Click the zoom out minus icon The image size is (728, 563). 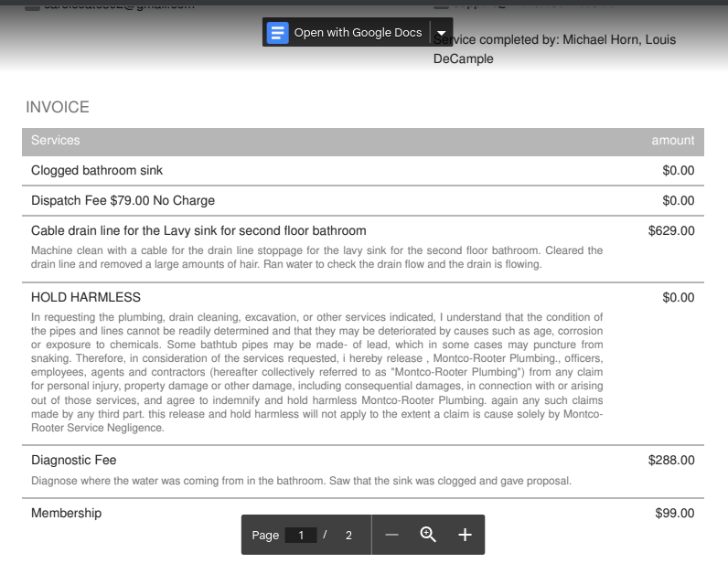click(391, 535)
